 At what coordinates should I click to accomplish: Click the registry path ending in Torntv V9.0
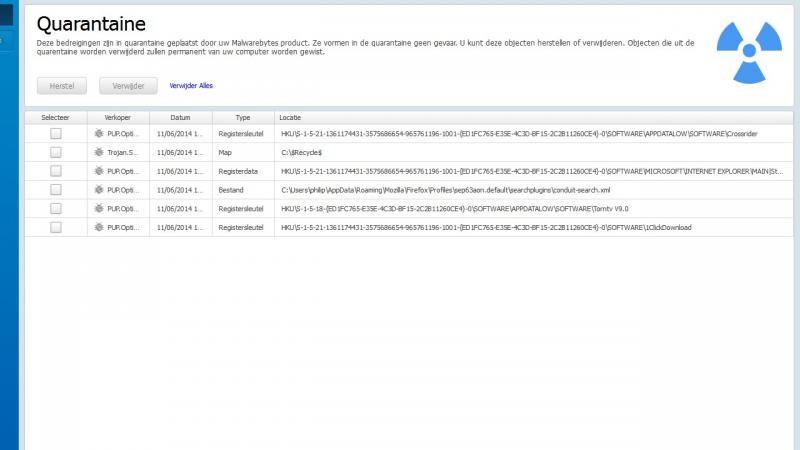pos(455,209)
